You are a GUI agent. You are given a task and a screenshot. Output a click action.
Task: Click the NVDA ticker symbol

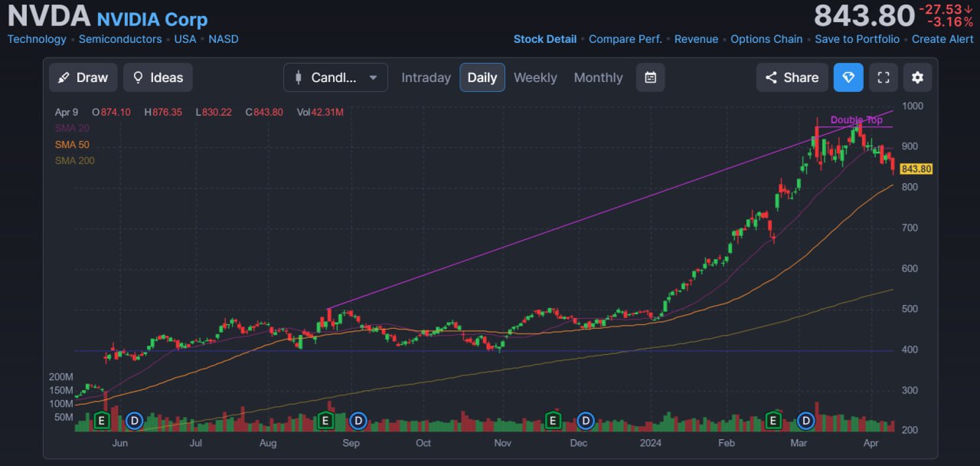click(49, 16)
